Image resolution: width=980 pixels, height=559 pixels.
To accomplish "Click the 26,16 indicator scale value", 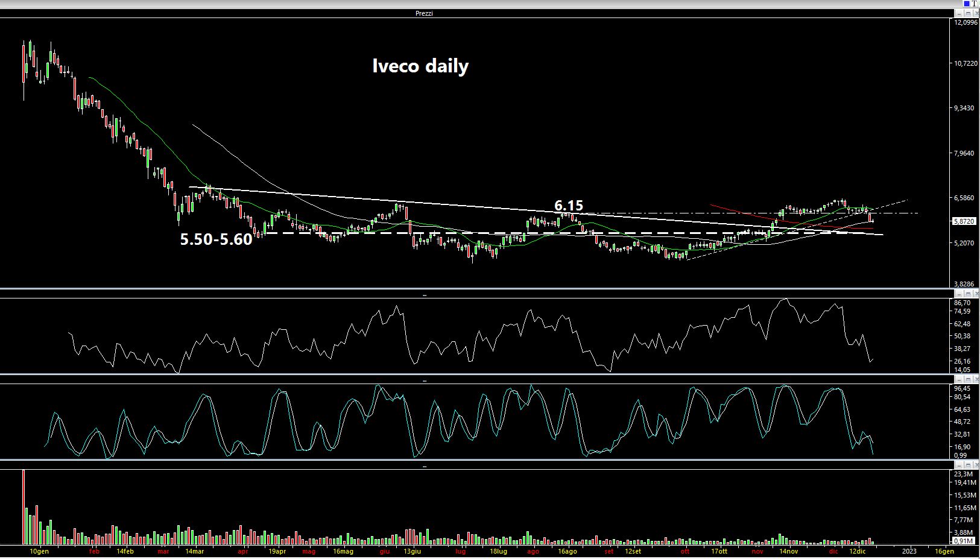I will 963,361.
